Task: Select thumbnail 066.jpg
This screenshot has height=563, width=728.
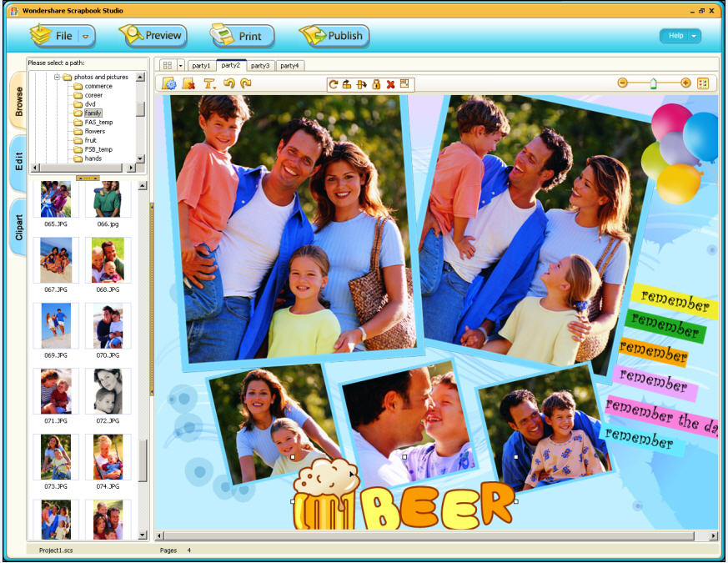Action: click(108, 199)
